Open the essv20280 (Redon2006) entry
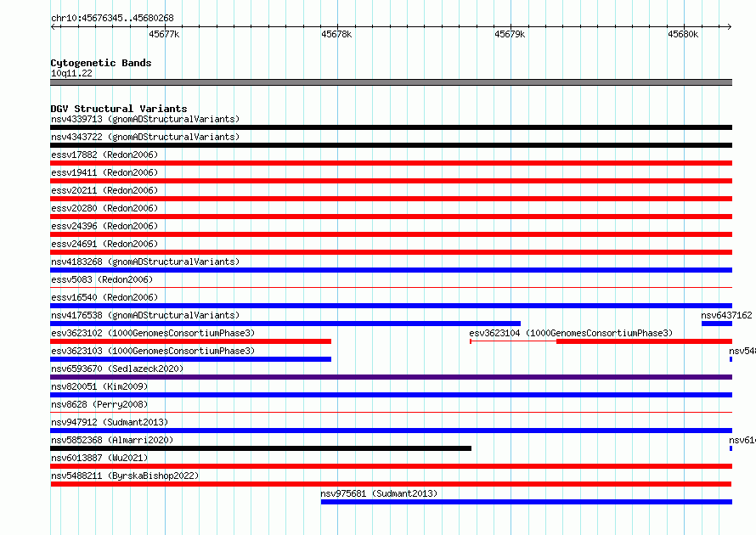 point(104,208)
